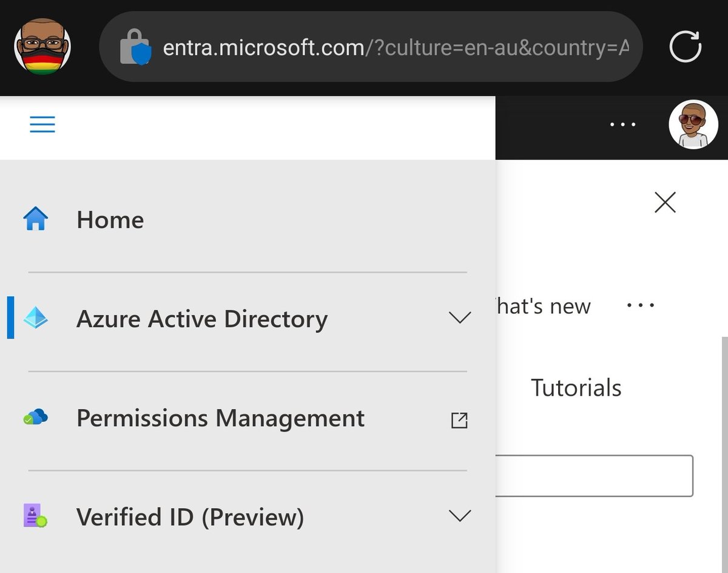
Task: Open Permissions Management entry
Action: click(221, 418)
